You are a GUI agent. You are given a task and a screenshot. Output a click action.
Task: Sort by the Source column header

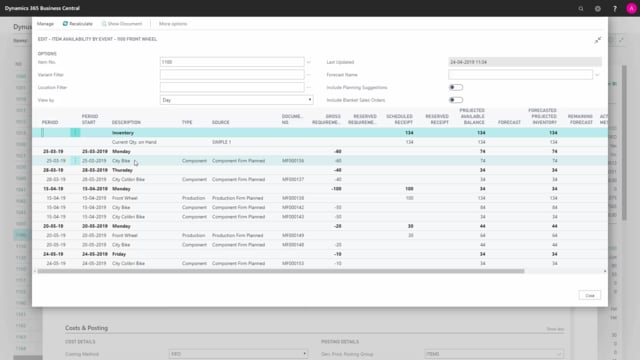pos(220,122)
